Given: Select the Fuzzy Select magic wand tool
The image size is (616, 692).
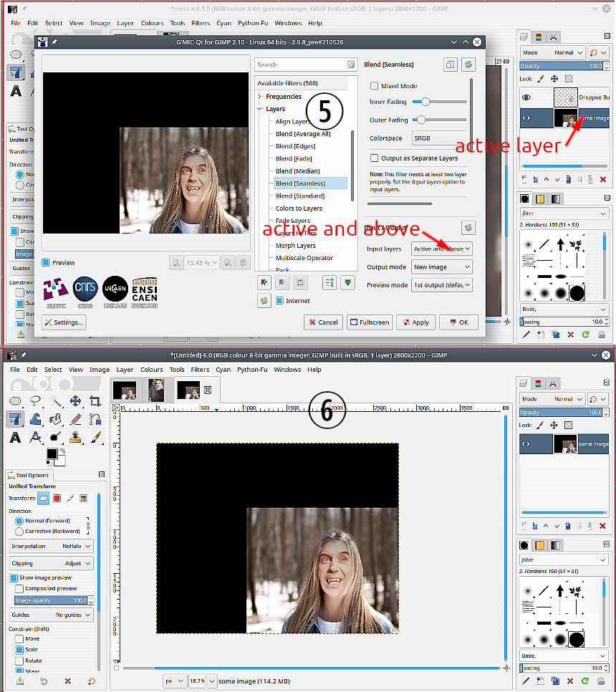Looking at the screenshot, I should pyautogui.click(x=55, y=400).
